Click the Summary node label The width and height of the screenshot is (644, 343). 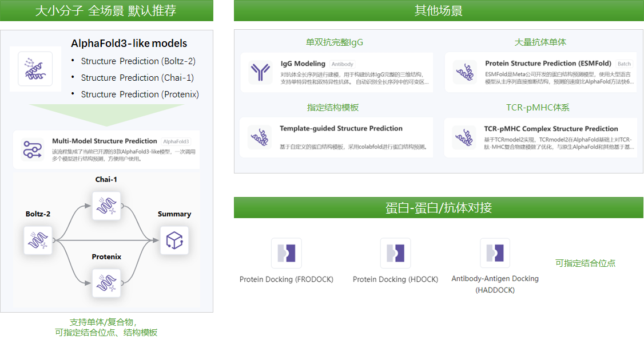point(174,214)
